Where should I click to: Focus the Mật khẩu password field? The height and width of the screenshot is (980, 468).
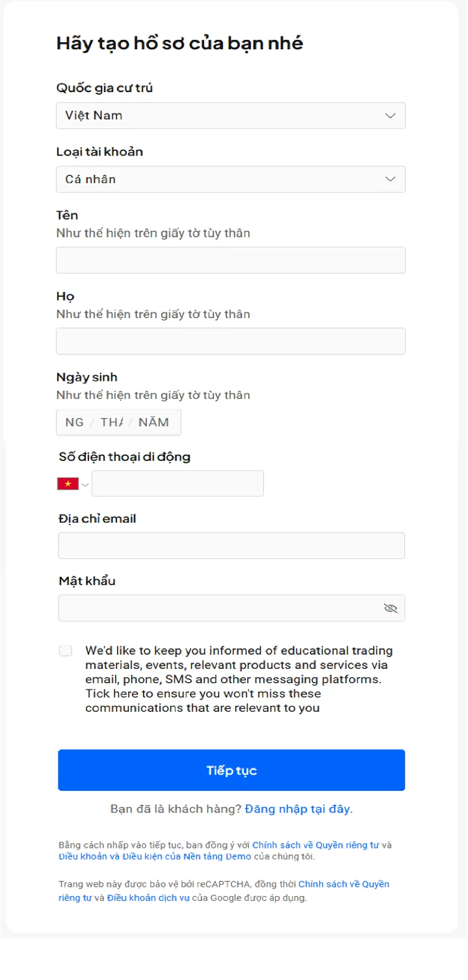218,608
